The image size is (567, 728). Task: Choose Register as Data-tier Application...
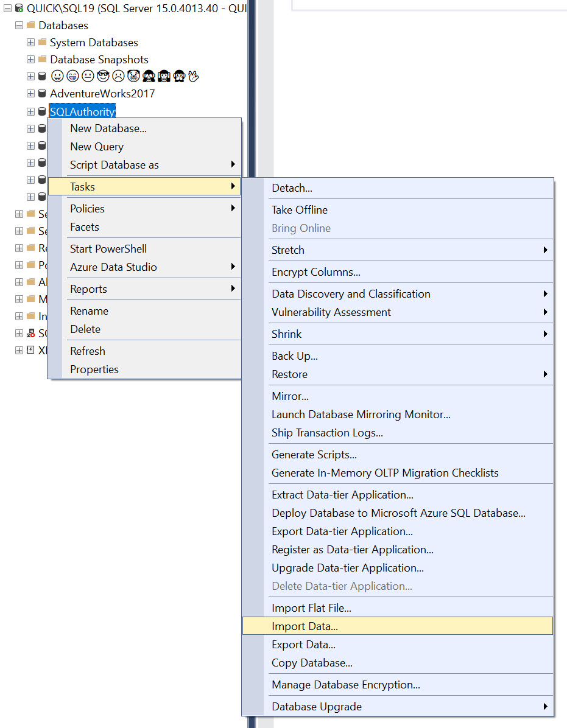pos(398,550)
